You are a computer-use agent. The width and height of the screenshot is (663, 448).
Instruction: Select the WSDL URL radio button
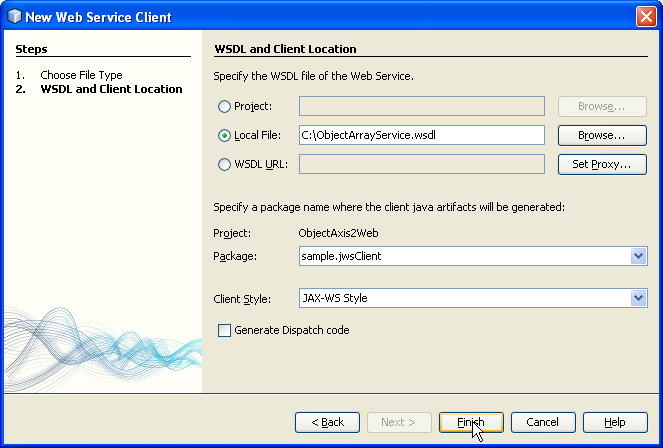[x=224, y=164]
